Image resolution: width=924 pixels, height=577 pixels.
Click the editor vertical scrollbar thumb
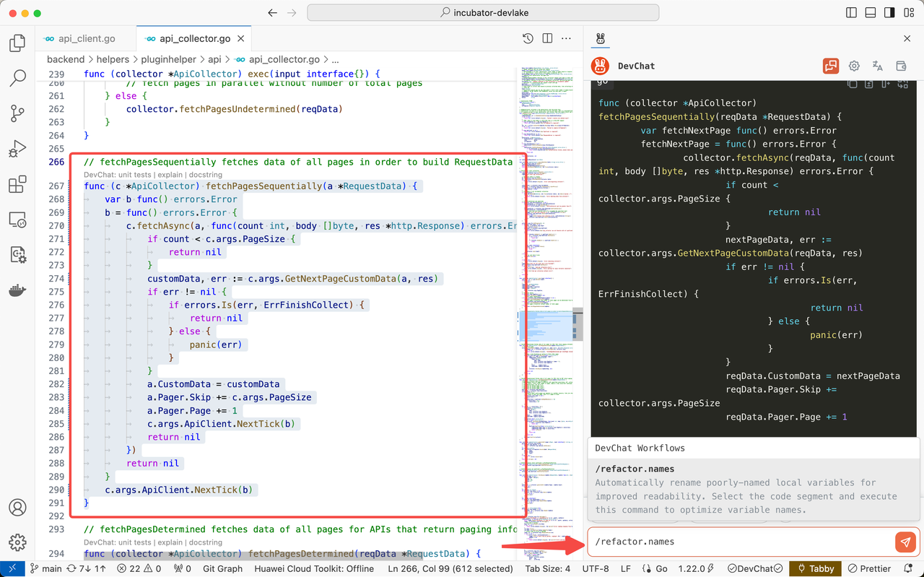(x=578, y=323)
